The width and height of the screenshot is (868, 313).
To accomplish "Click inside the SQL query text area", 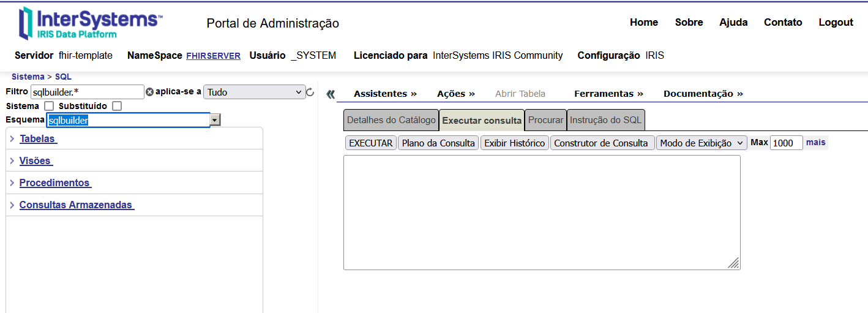I will coord(541,212).
